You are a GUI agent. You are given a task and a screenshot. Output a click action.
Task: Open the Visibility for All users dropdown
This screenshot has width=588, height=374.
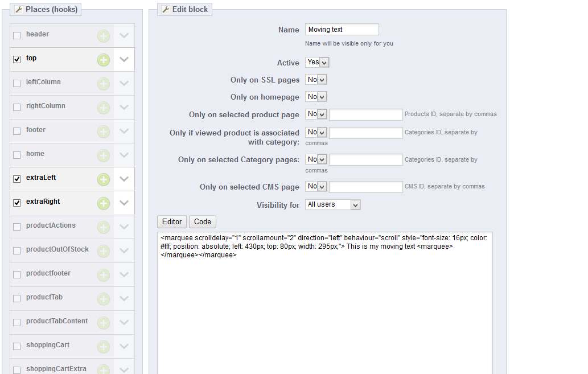click(x=333, y=204)
